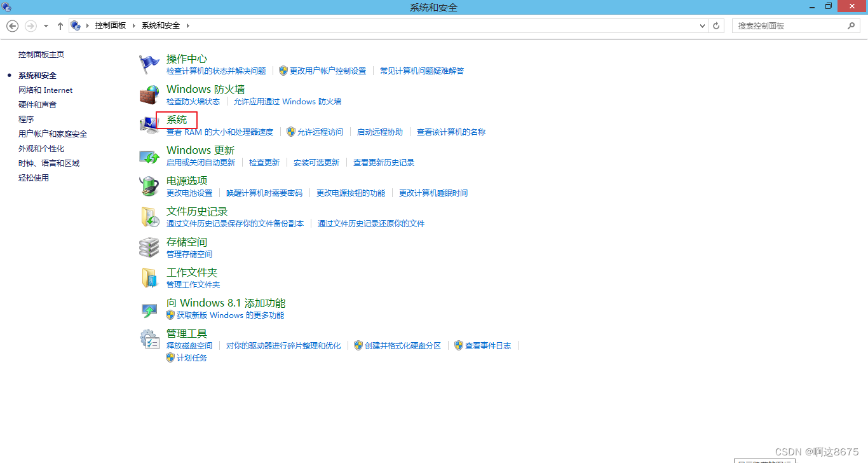The image size is (868, 463).
Task: Click 计划任务 link
Action: pos(192,357)
